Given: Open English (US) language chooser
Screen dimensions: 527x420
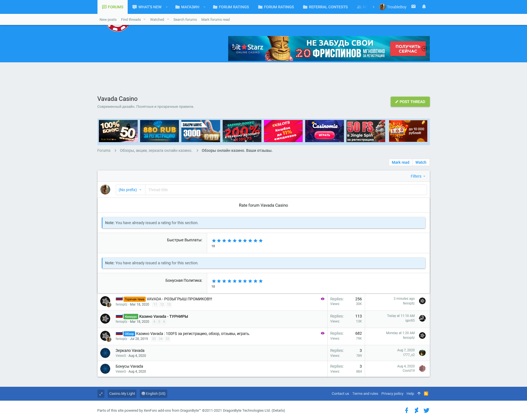Looking at the screenshot, I should [x=153, y=394].
